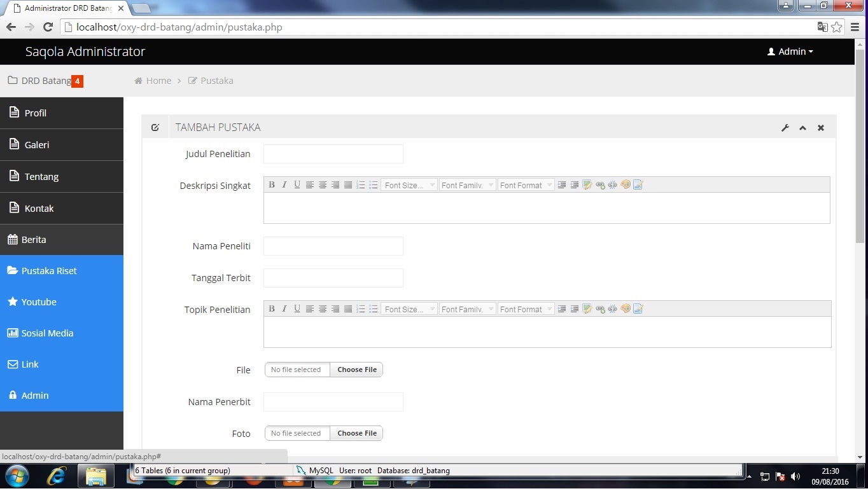Image resolution: width=868 pixels, height=491 pixels.
Task: Insert bullet list in Deskripsi Singkat editor
Action: click(374, 185)
